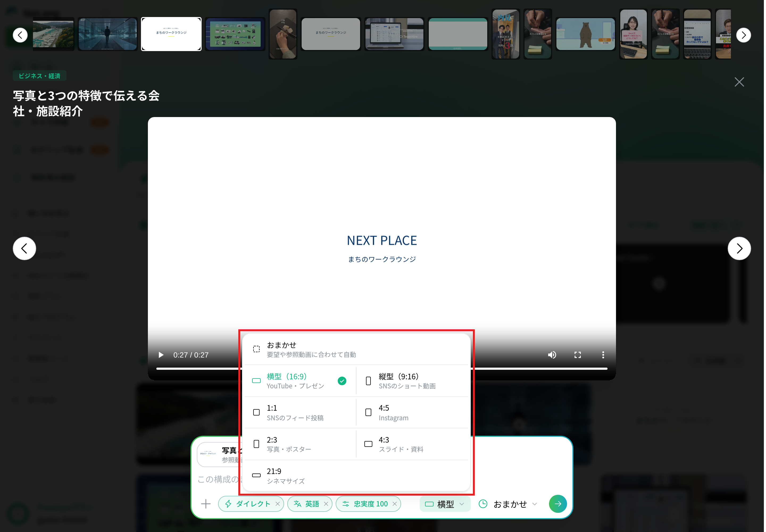Remove the 忠実度 100 chip

click(x=395, y=504)
